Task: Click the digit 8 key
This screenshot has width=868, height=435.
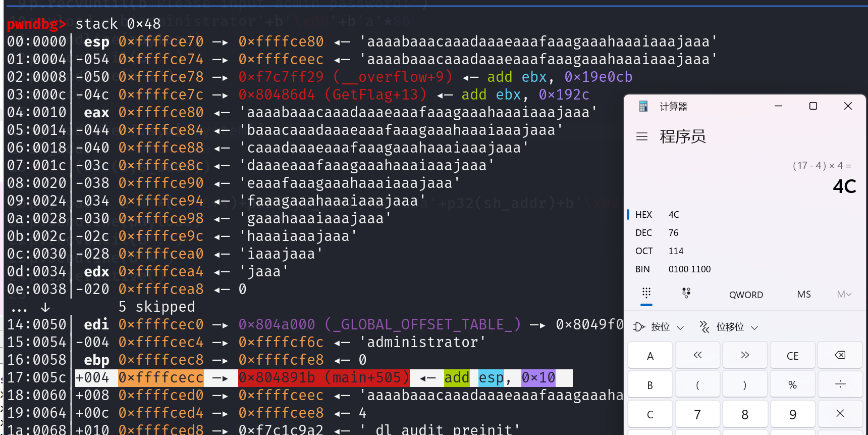Action: pyautogui.click(x=745, y=414)
